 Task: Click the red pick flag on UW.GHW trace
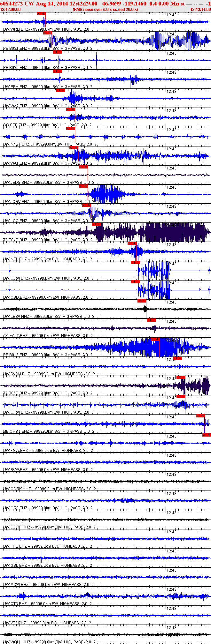pos(181,397)
